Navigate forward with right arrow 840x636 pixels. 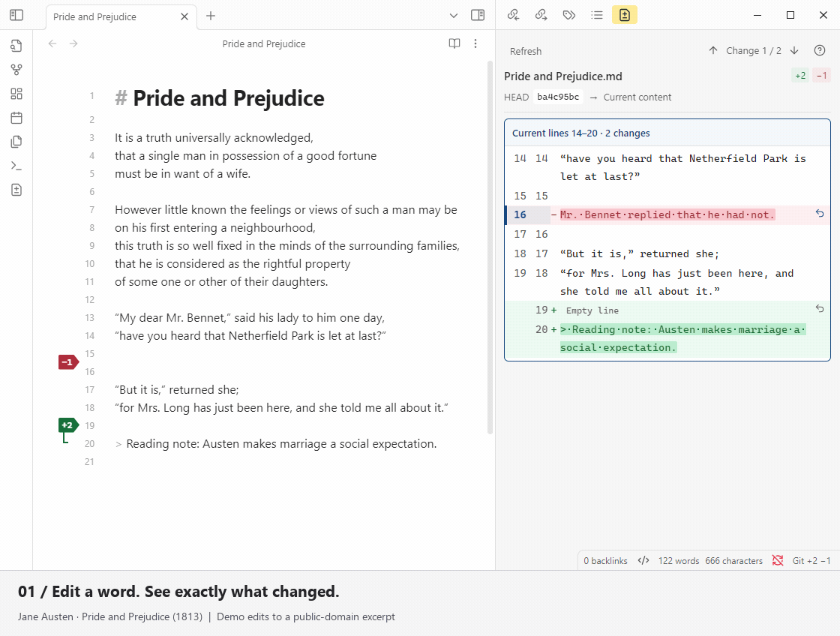point(74,43)
